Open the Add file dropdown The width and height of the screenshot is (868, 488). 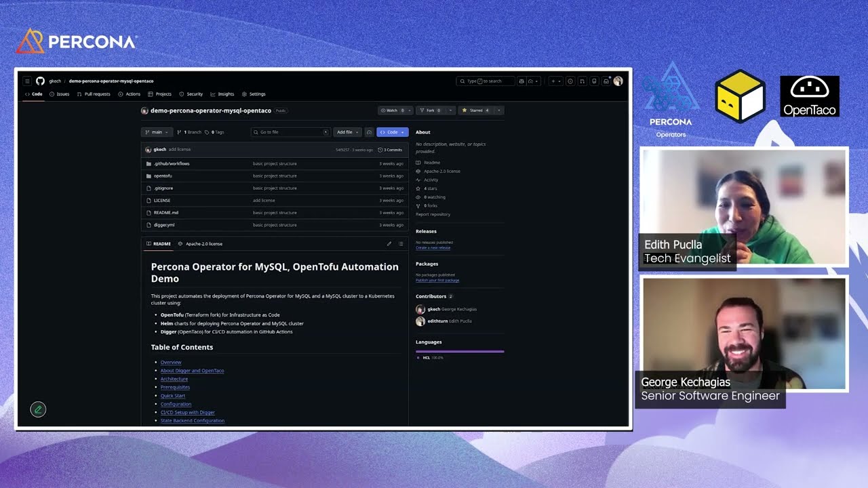coord(347,132)
